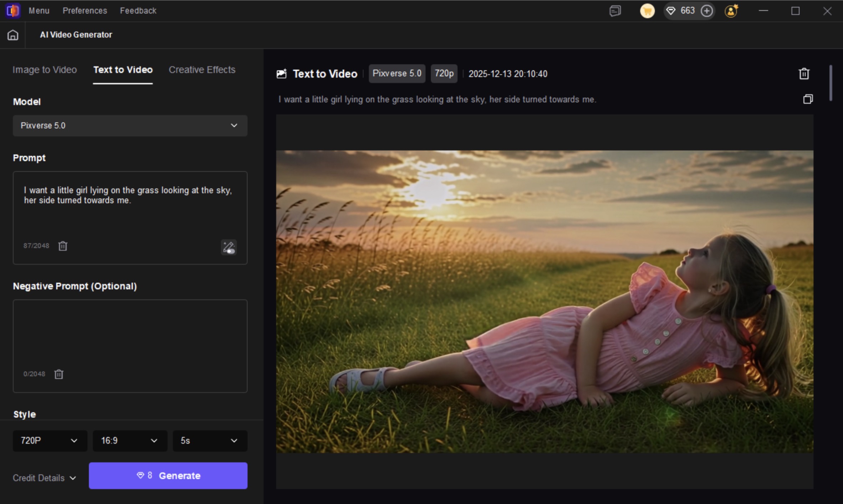
Task: Click the Home icon in header
Action: point(13,35)
